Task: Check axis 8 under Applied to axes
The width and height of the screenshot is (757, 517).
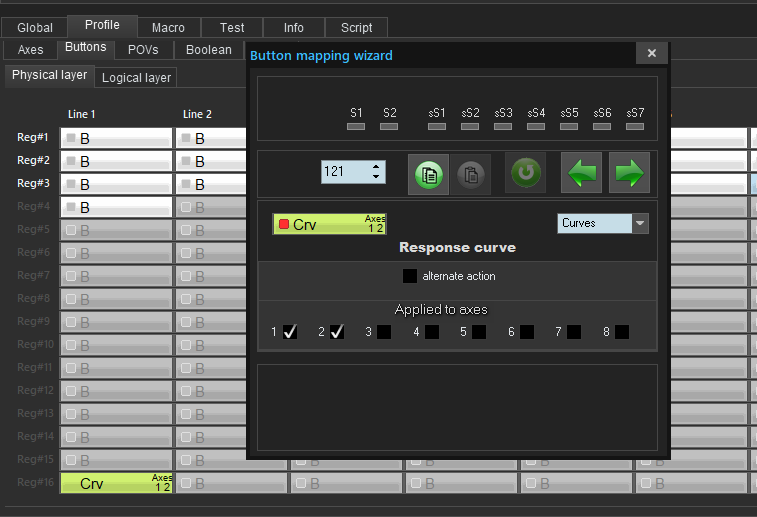Action: (x=622, y=332)
